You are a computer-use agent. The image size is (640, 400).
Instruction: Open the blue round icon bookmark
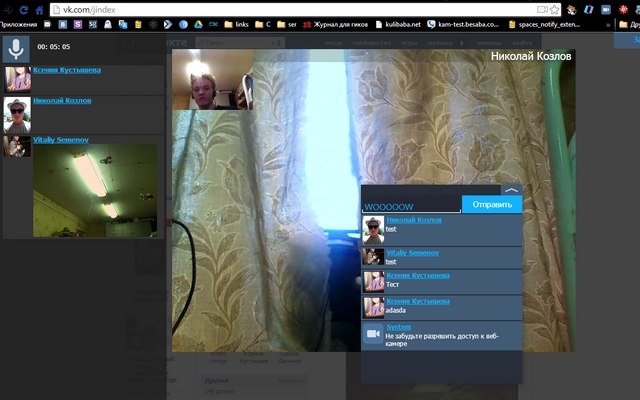coord(183,24)
